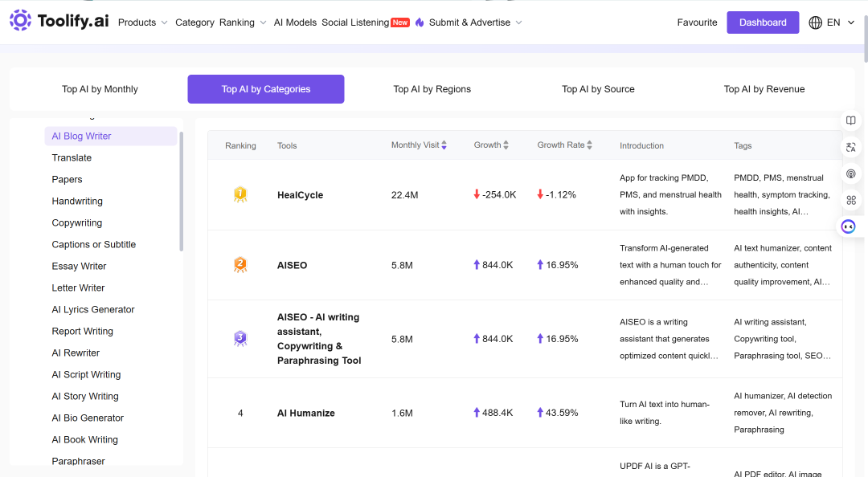Open the robot face assistant icon

[x=848, y=226]
